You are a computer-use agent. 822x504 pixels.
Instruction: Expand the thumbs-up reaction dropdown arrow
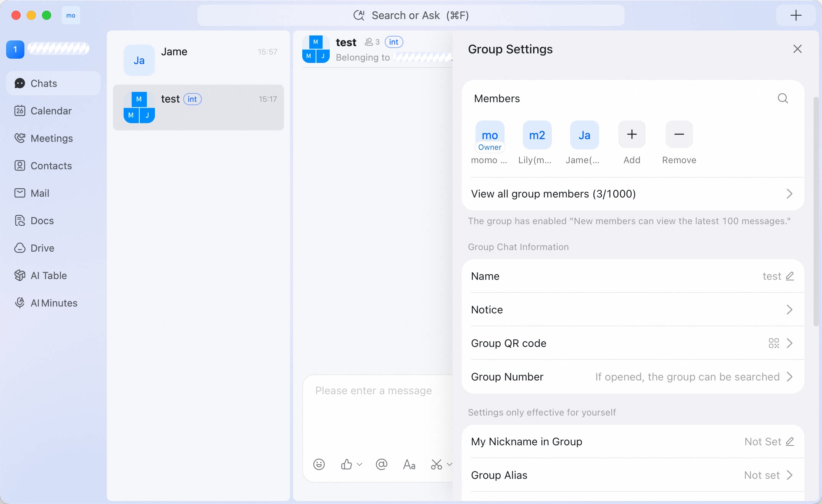click(359, 464)
